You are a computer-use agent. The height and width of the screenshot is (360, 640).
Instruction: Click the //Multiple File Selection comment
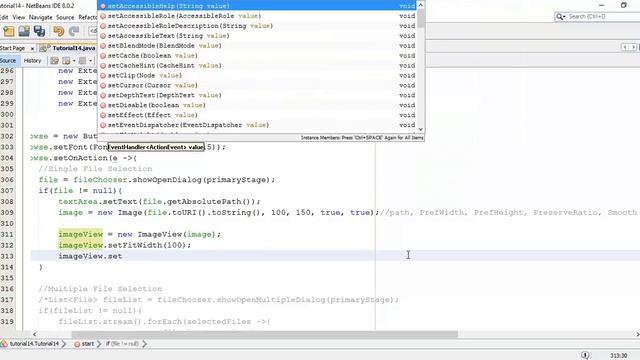tap(100, 289)
